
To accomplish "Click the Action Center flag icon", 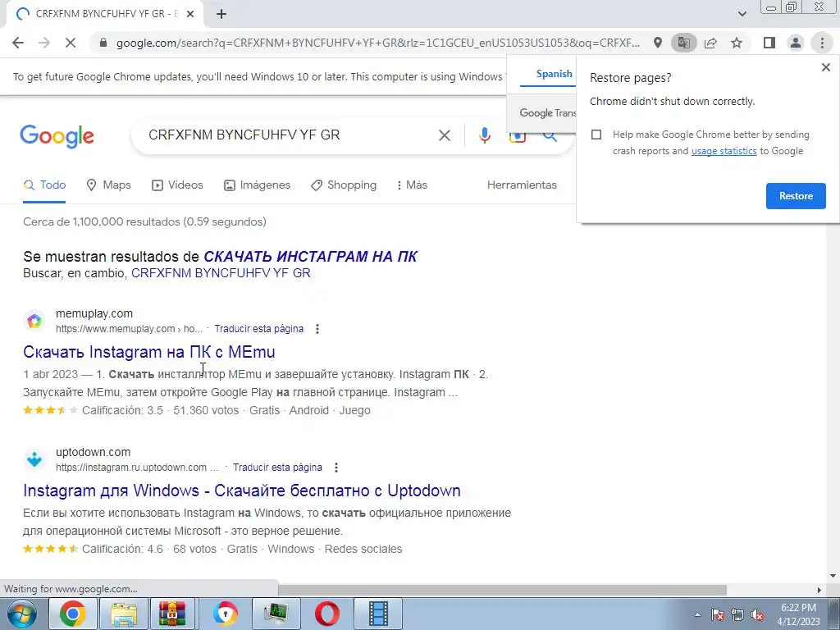I will click(x=718, y=614).
